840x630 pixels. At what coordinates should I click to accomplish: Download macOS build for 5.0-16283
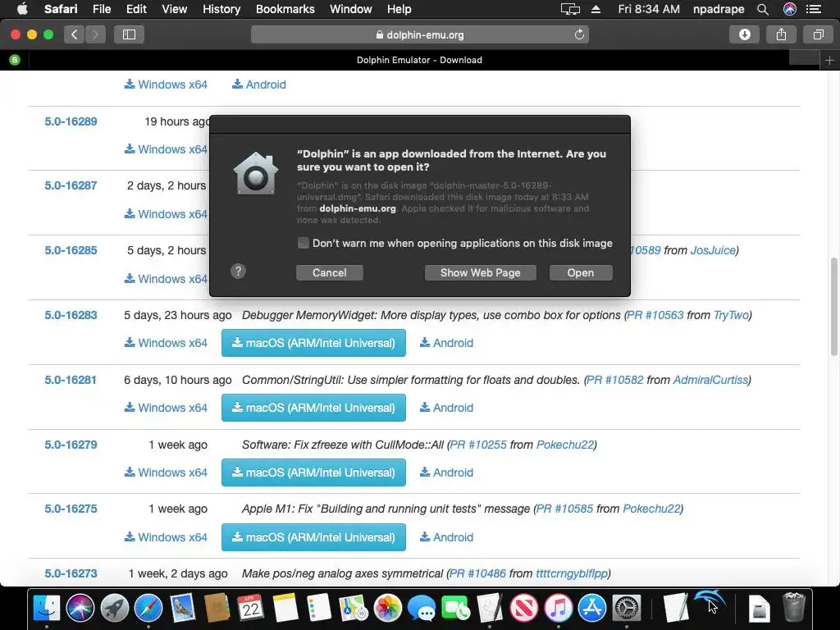[x=313, y=343]
